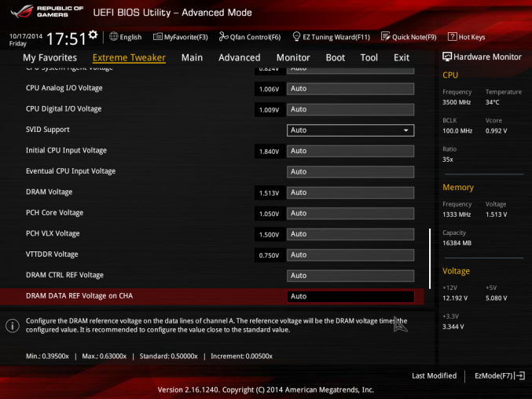Click the EzMode exit arrow icon

click(520, 375)
